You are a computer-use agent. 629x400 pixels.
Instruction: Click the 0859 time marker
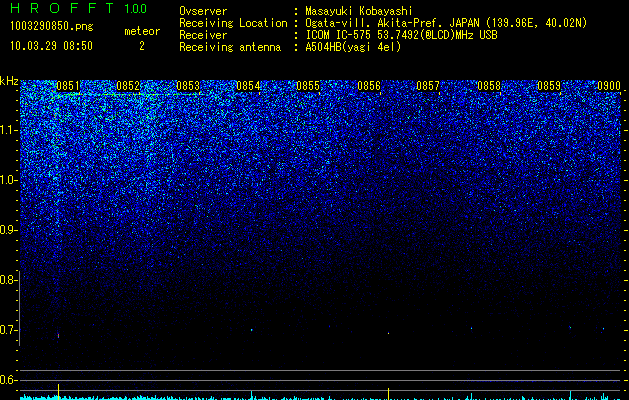click(x=549, y=86)
